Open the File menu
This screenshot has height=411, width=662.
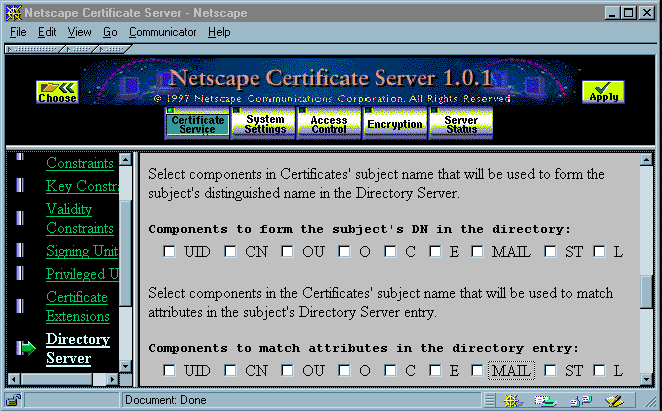click(18, 32)
